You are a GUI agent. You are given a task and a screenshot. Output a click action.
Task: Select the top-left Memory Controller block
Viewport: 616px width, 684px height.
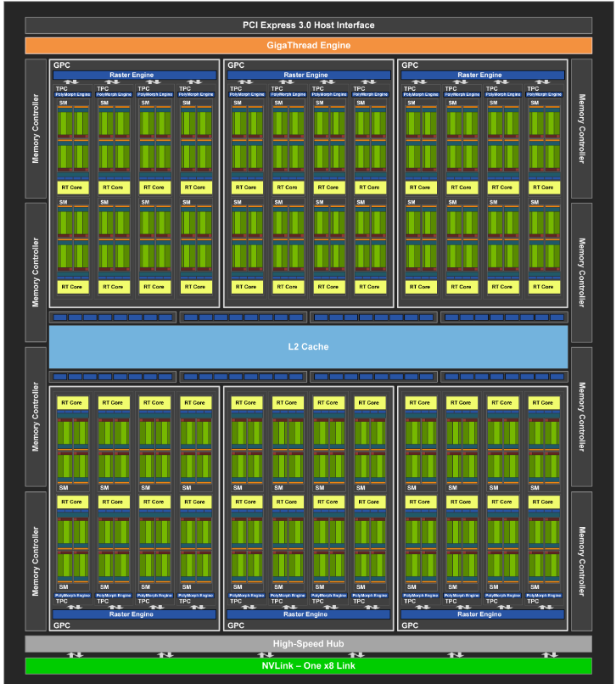36,128
